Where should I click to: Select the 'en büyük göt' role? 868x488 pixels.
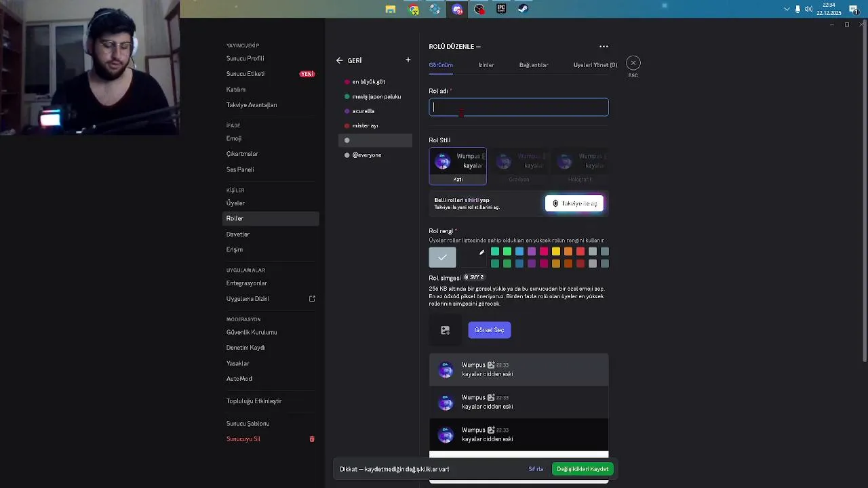coord(375,82)
